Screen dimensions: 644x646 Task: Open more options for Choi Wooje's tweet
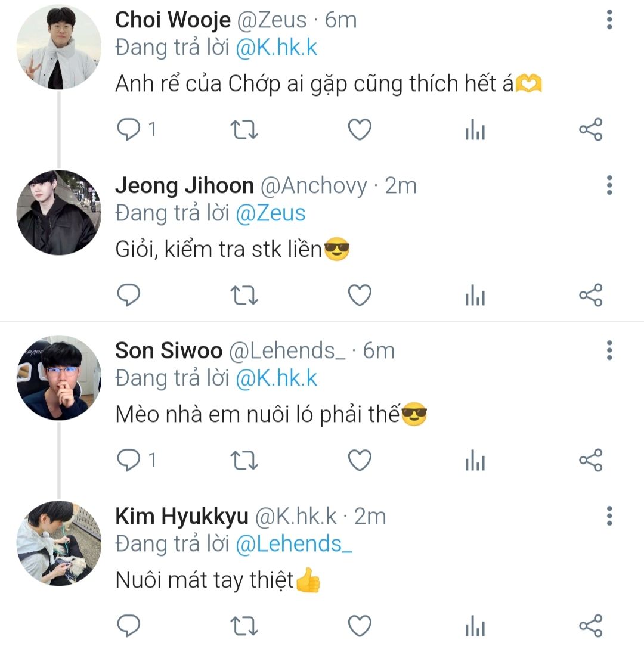click(609, 20)
